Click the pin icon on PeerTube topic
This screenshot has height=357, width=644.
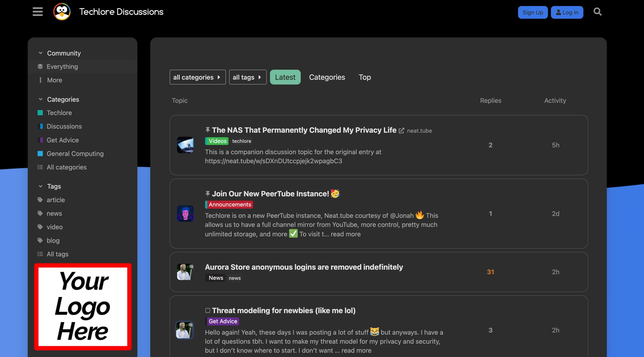pos(208,194)
